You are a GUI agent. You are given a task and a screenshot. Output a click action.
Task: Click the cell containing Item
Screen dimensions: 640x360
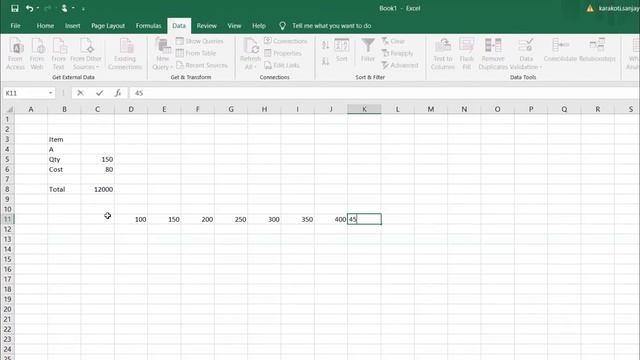[x=64, y=139]
